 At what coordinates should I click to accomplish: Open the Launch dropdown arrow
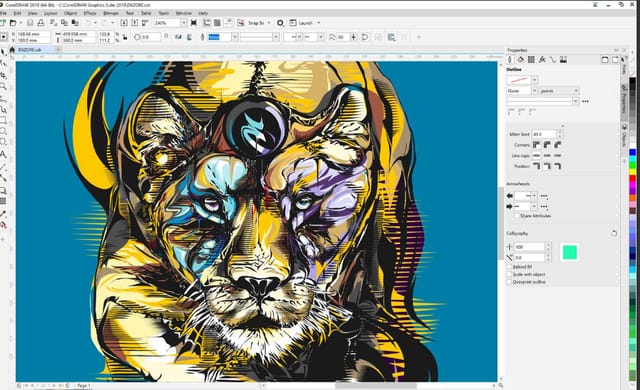tap(319, 23)
